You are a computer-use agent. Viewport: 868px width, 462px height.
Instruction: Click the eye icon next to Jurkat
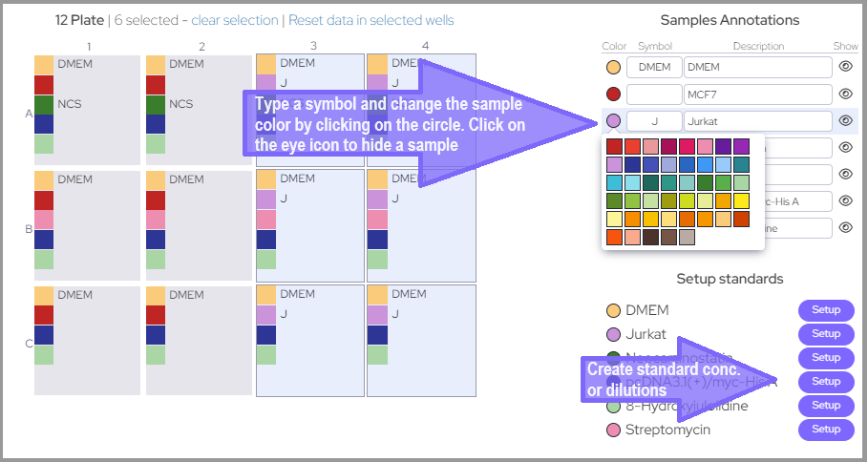[845, 120]
